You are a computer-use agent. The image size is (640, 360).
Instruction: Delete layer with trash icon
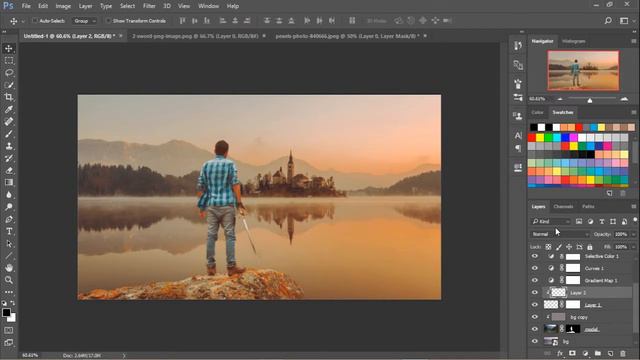click(623, 353)
